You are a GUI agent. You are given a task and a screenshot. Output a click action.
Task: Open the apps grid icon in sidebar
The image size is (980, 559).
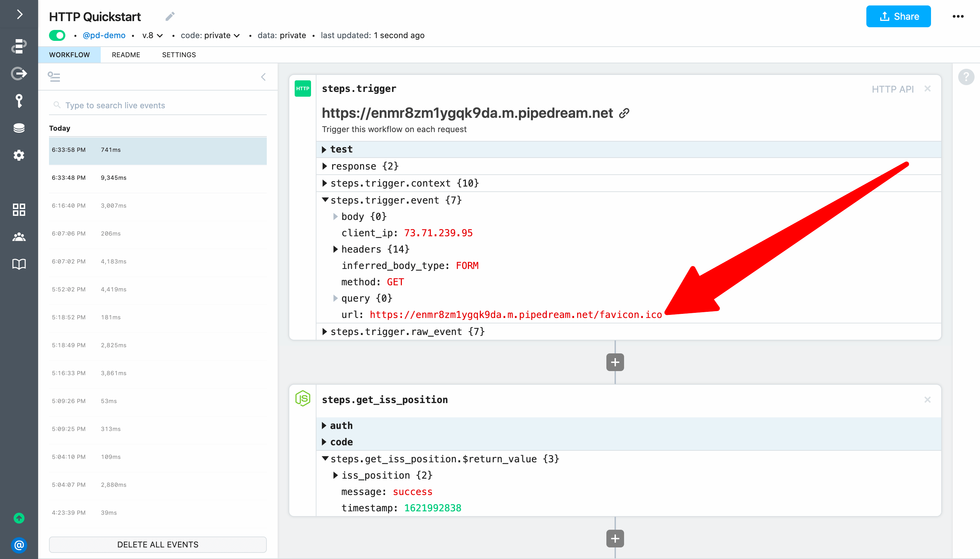point(19,210)
